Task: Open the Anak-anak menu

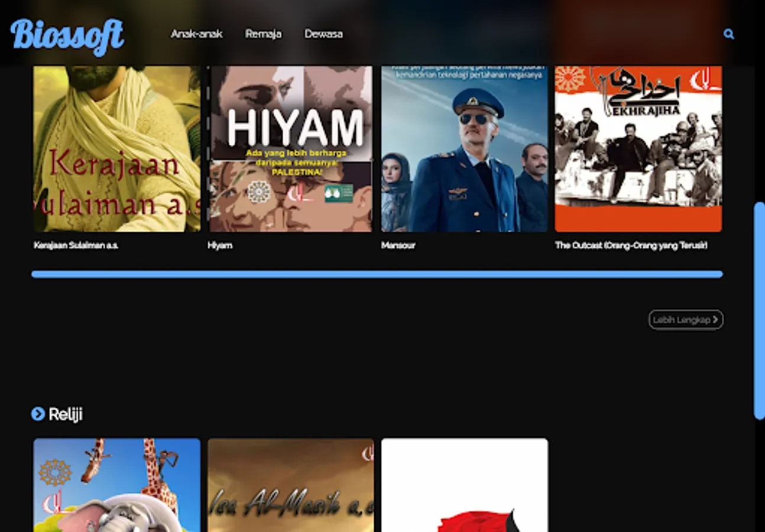Action: pyautogui.click(x=197, y=34)
